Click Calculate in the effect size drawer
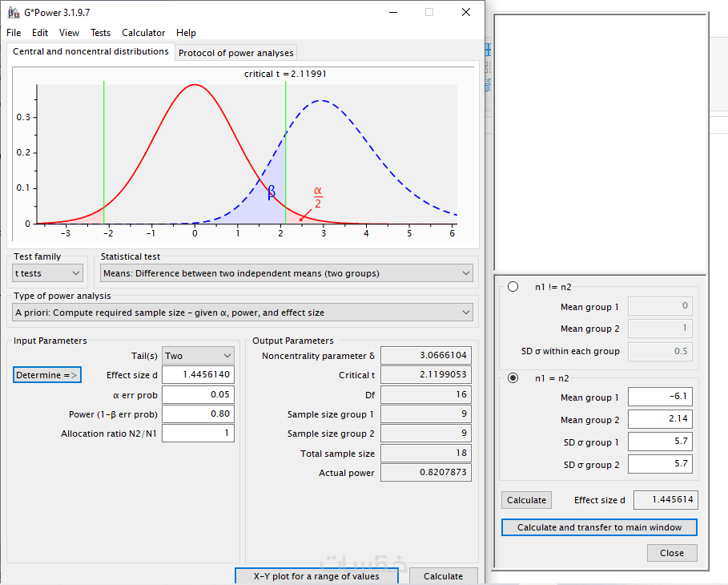The width and height of the screenshot is (728, 585). [x=526, y=500]
